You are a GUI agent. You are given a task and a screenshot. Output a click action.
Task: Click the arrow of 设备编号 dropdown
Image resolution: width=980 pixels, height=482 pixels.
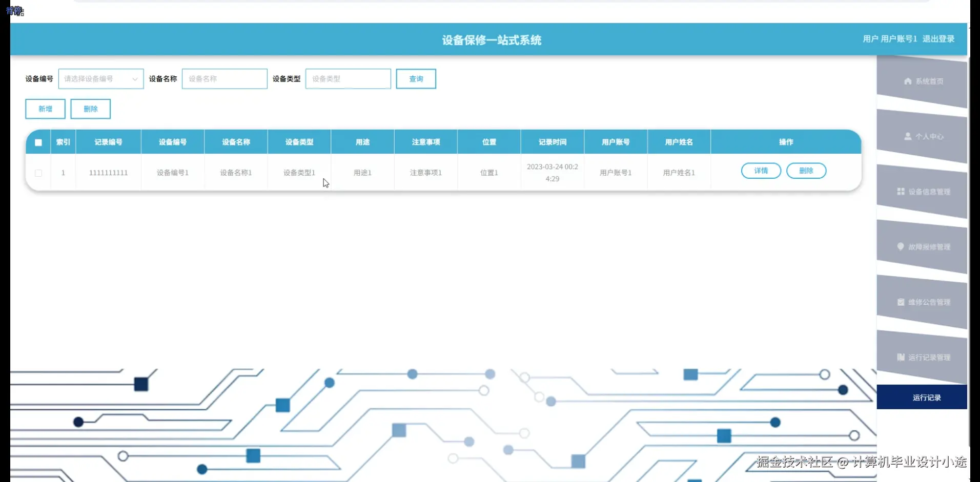coord(135,79)
